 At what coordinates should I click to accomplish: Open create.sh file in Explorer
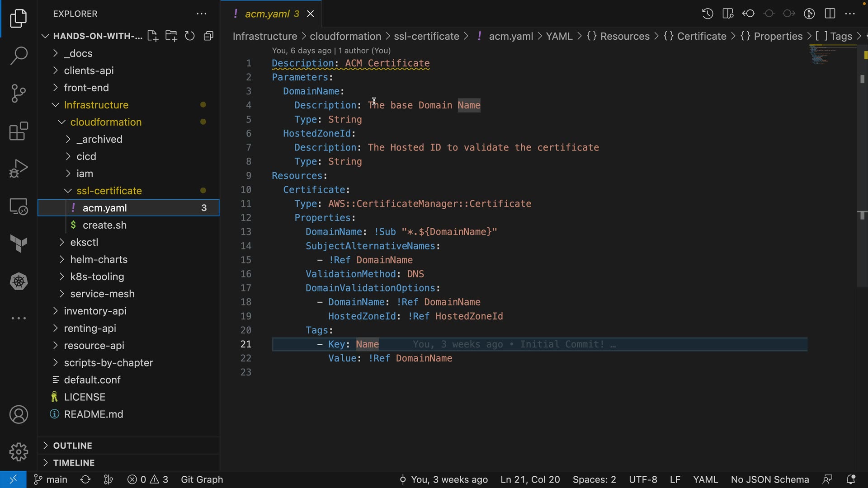click(x=104, y=225)
